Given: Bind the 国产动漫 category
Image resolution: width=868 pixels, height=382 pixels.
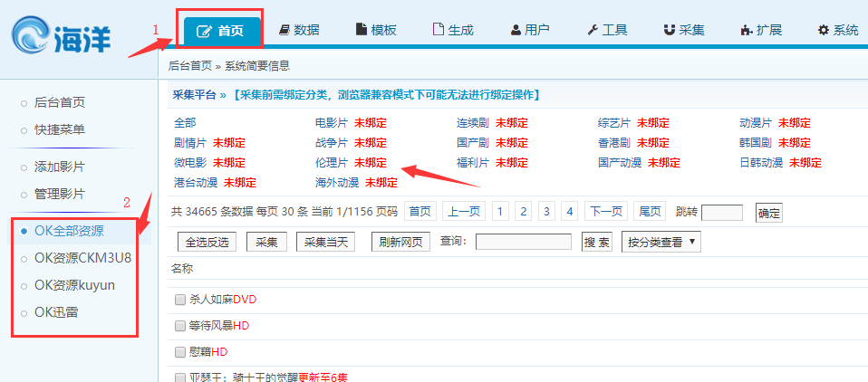Looking at the screenshot, I should (664, 163).
